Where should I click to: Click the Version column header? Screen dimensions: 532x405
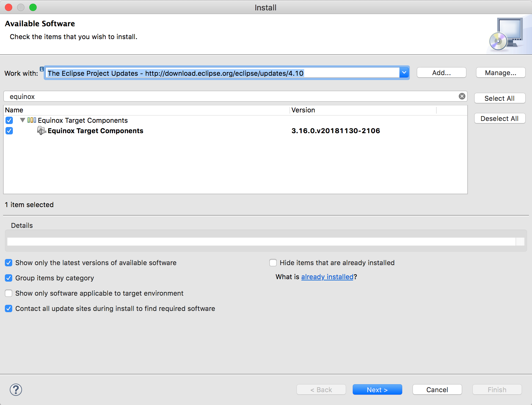[363, 110]
